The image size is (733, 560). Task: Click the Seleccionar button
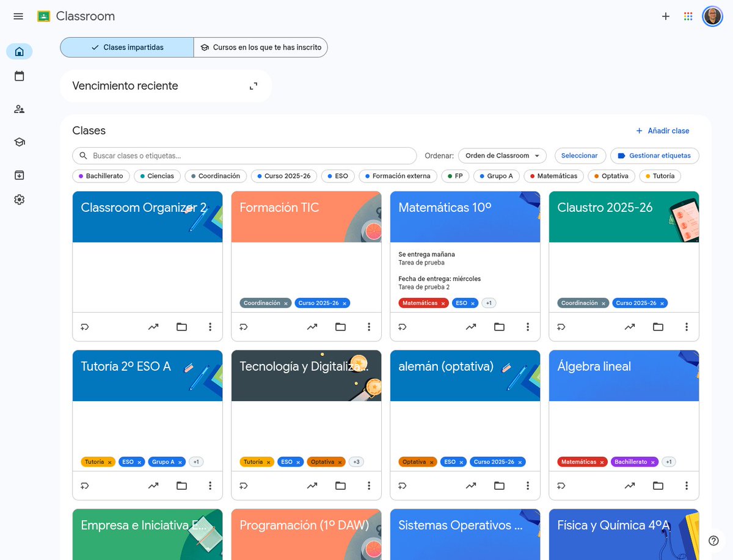[580, 156]
